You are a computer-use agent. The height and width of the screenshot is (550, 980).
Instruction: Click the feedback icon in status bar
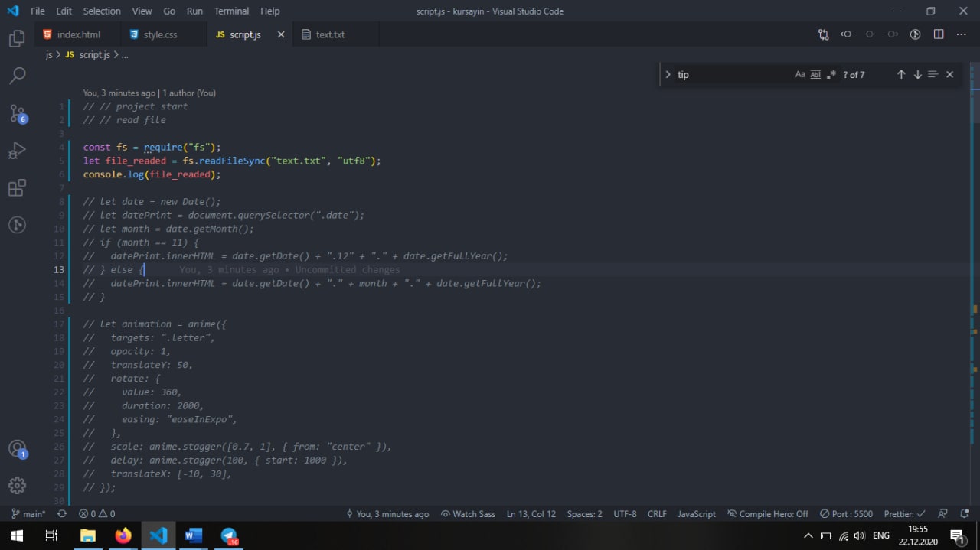pyautogui.click(x=942, y=514)
